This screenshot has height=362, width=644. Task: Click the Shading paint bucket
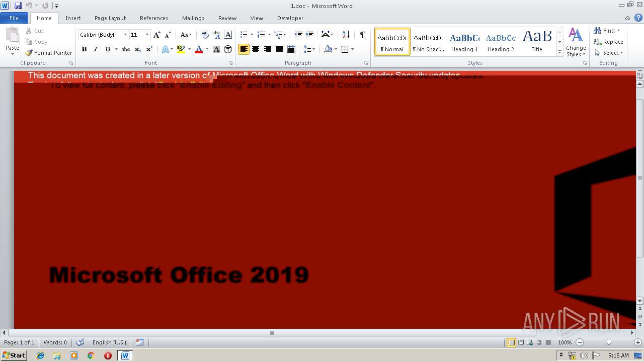pyautogui.click(x=328, y=49)
